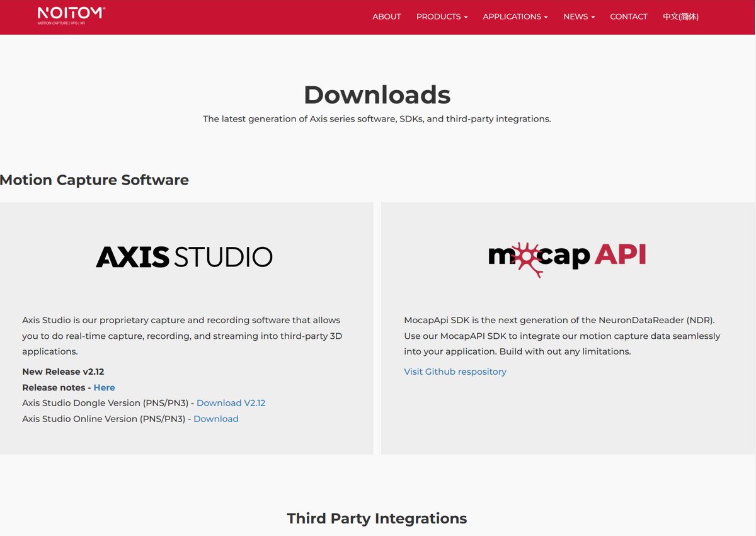Open release notes via Here link

pos(104,387)
